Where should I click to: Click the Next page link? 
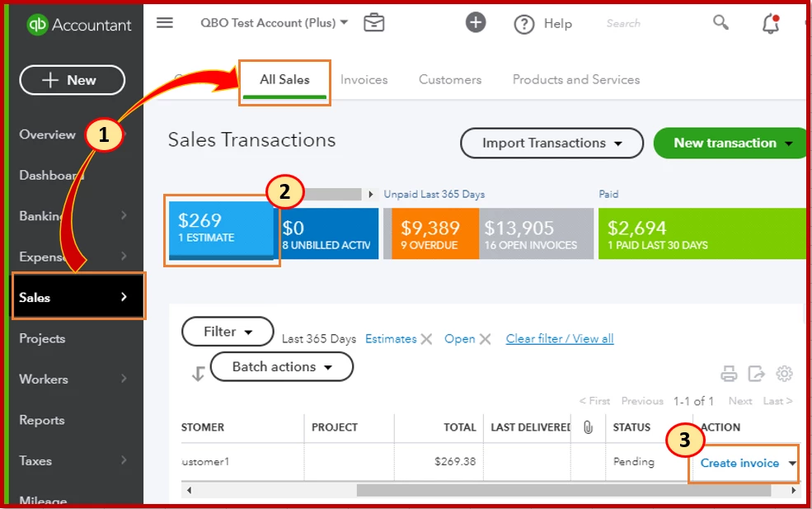740,401
